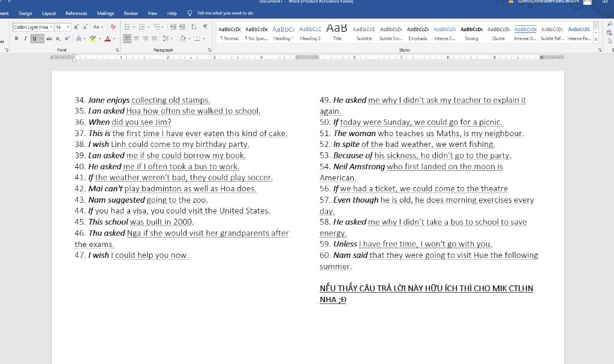Apply Superscript formatting
The width and height of the screenshot is (614, 364).
(67, 38)
